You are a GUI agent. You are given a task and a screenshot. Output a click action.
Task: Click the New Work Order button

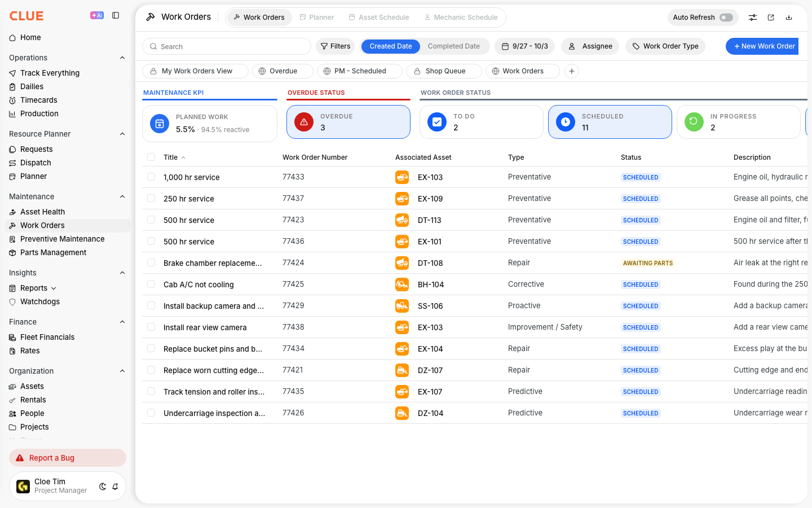point(762,46)
